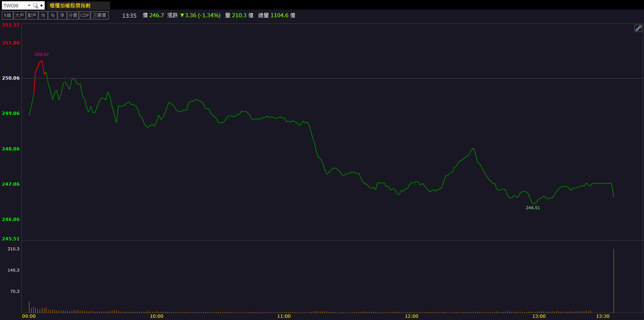The width and height of the screenshot is (644, 320).
Task: Click the TWC00 symbol input field
Action: pos(14,6)
